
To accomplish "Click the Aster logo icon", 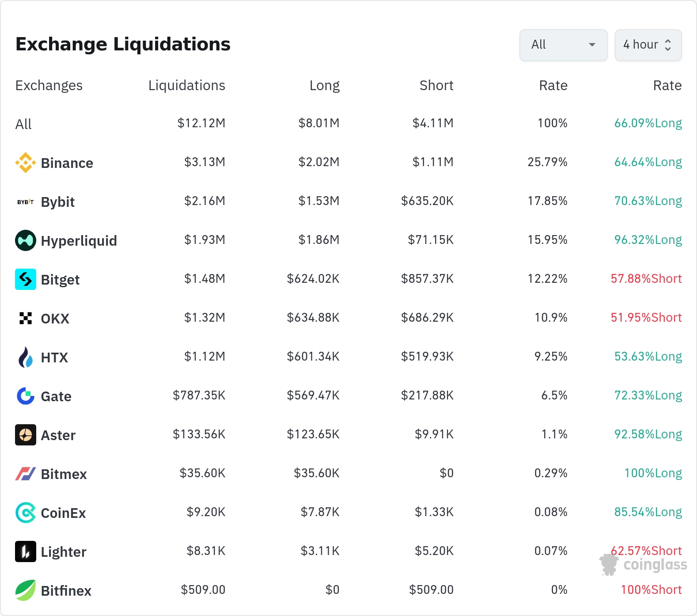I will (26, 435).
